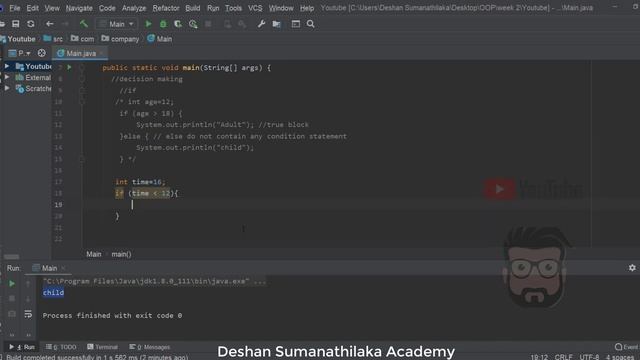
Task: Click the Debug bug icon
Action: [x=163, y=24]
